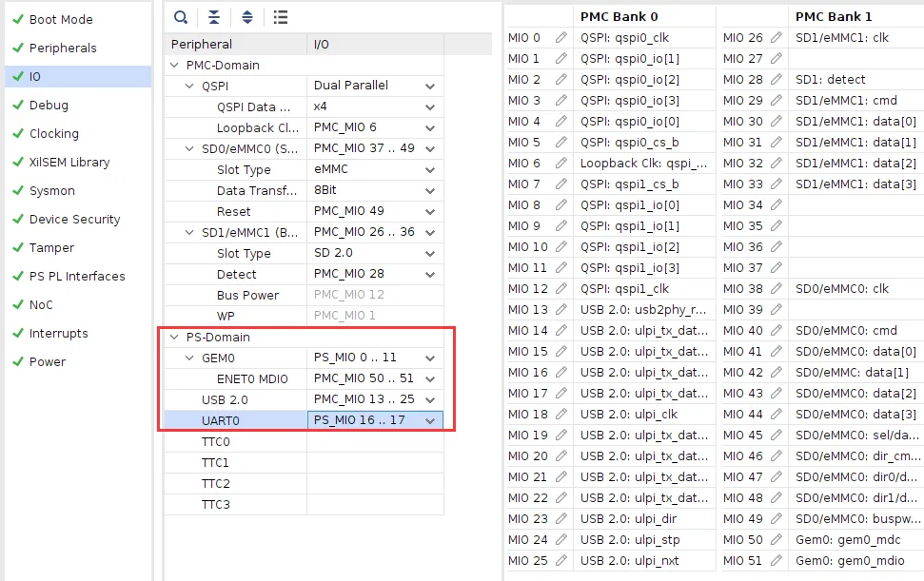924x581 pixels.
Task: Click the search magnifier icon in toolbar
Action: point(182,17)
